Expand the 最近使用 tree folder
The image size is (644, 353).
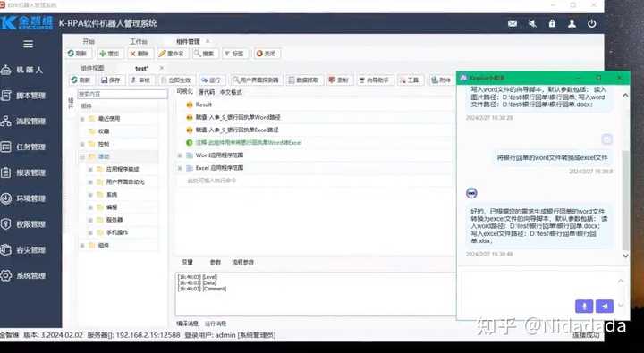pyautogui.click(x=82, y=119)
